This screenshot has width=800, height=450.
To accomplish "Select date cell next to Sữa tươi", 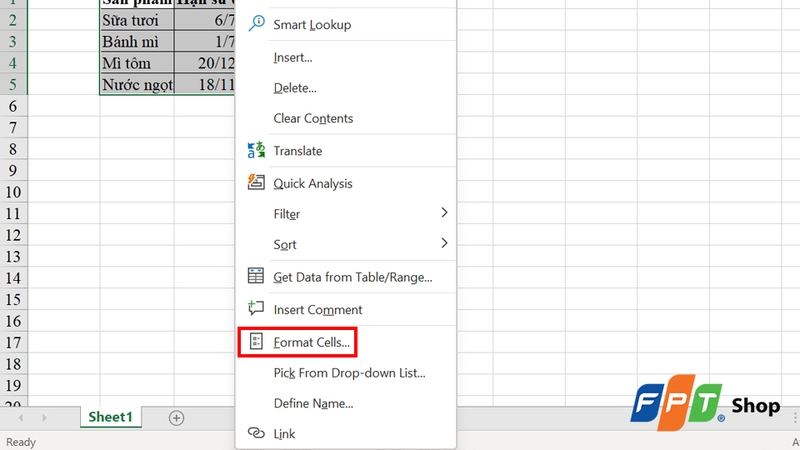I will (x=205, y=20).
